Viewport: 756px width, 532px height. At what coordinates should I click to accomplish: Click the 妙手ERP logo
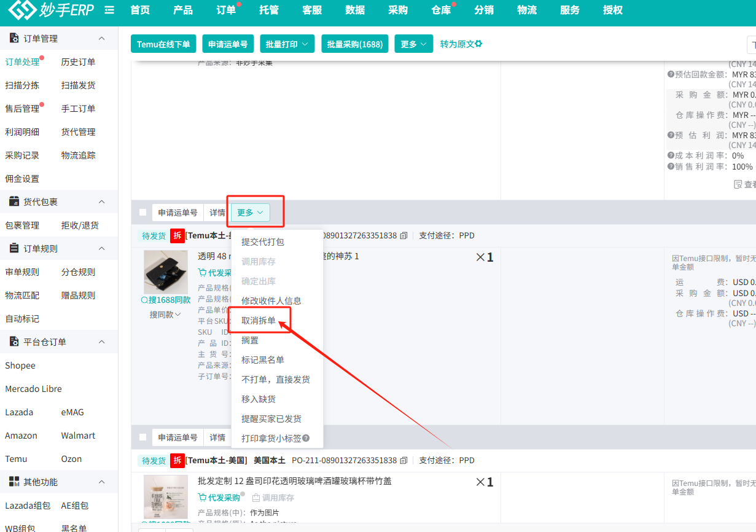click(52, 10)
